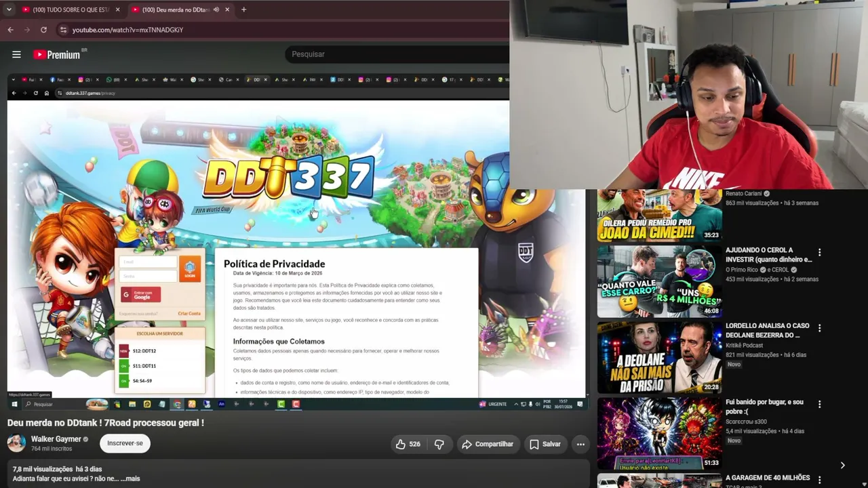Open Walker Gaymer's channel avatar

point(17,443)
